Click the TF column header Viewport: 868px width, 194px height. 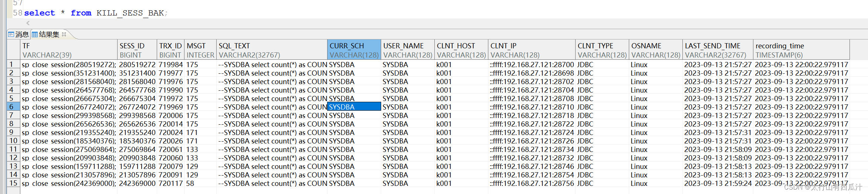(69, 50)
